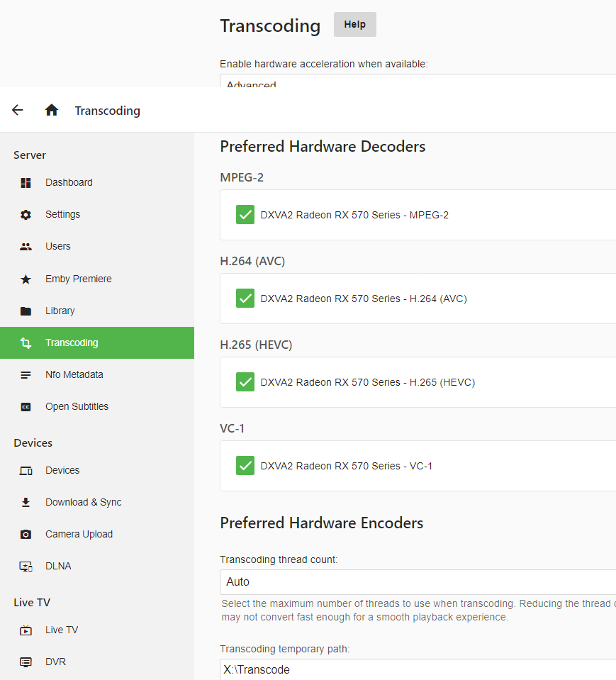
Task: Uncheck DXVA2 MPEG-2 decoder checkbox
Action: pos(245,215)
